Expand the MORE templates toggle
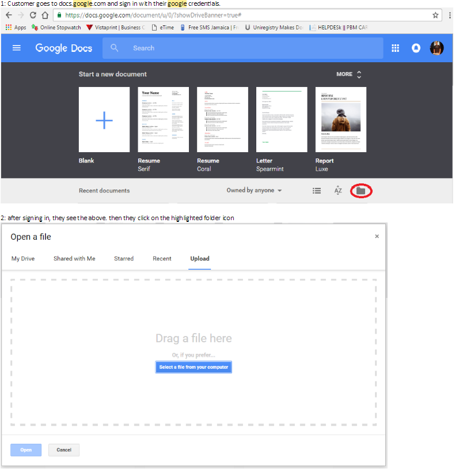The width and height of the screenshot is (459, 476). 349,74
